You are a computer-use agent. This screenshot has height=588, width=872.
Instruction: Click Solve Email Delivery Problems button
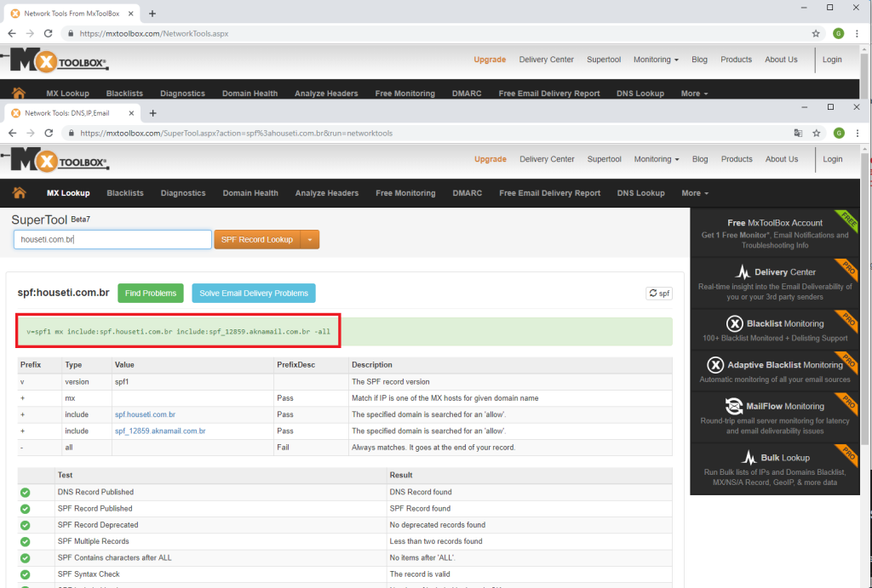254,293
